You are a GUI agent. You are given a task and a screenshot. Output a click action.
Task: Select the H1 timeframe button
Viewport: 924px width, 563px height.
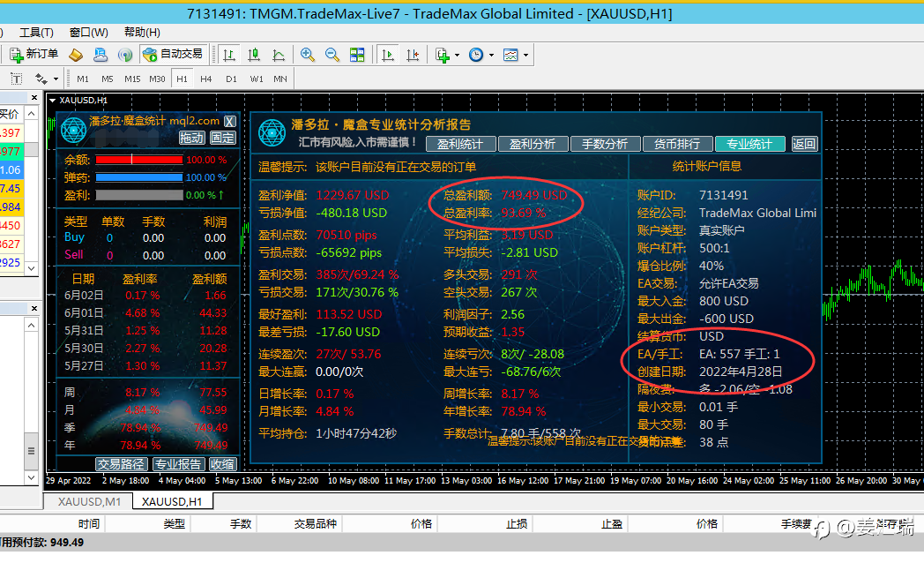click(183, 79)
